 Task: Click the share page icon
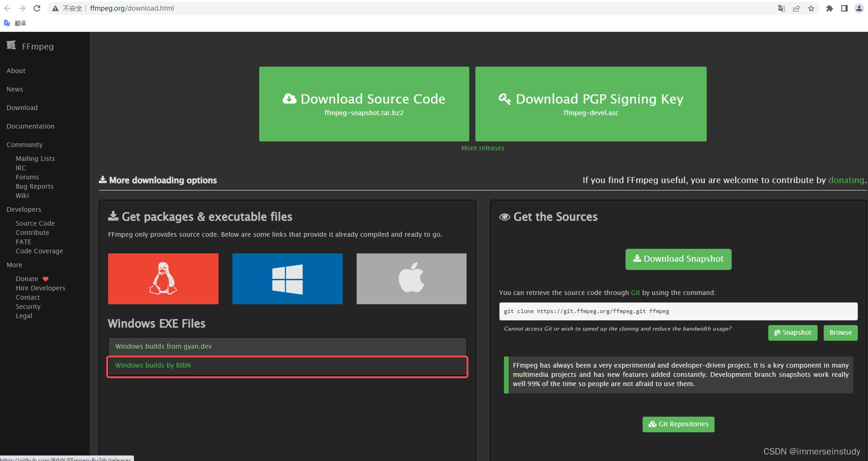pos(796,8)
